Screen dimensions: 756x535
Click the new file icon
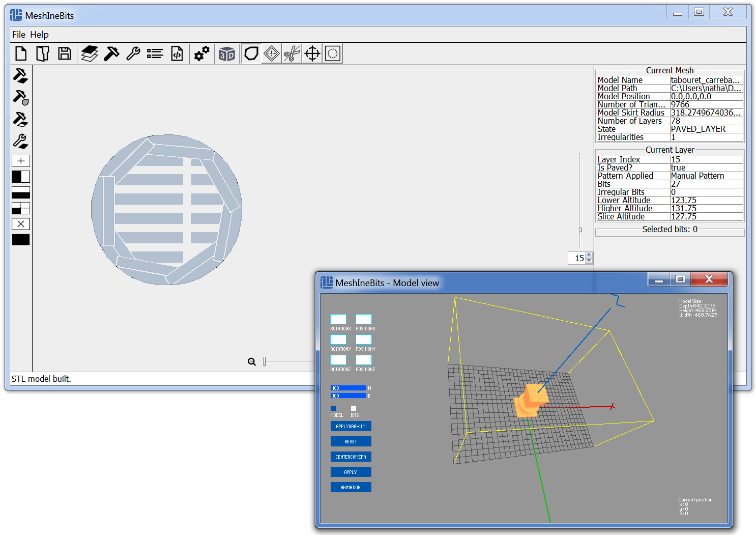[21, 53]
